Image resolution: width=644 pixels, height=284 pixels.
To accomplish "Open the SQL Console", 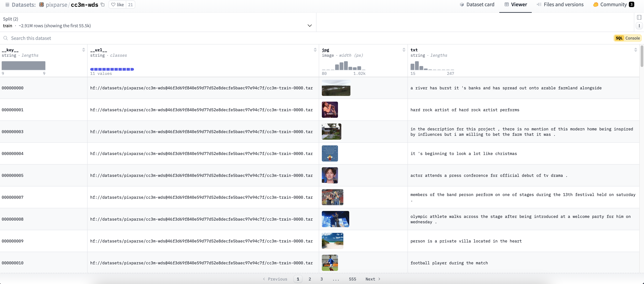I will (x=628, y=38).
